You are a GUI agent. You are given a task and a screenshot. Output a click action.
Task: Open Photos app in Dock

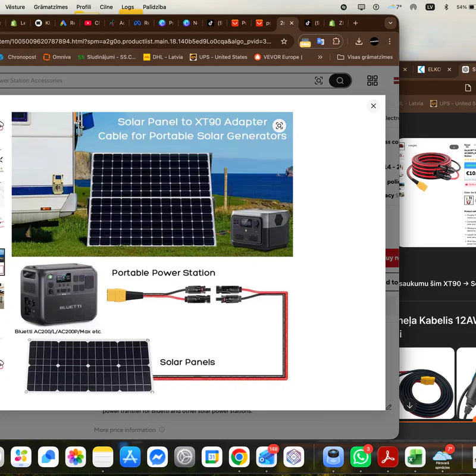click(x=76, y=456)
